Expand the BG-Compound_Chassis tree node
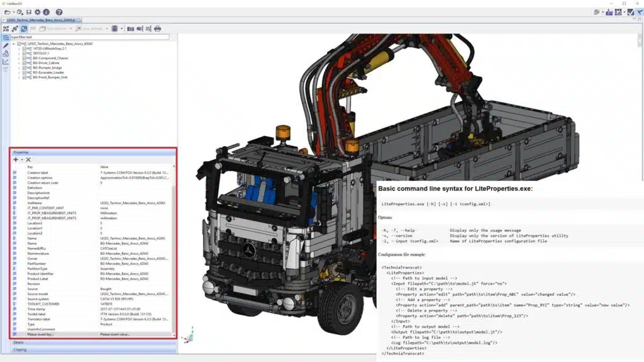This screenshot has height=362, width=644. click(x=19, y=58)
